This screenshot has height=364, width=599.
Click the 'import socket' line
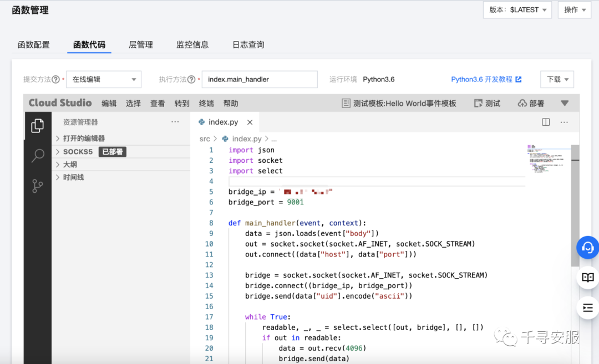256,161
